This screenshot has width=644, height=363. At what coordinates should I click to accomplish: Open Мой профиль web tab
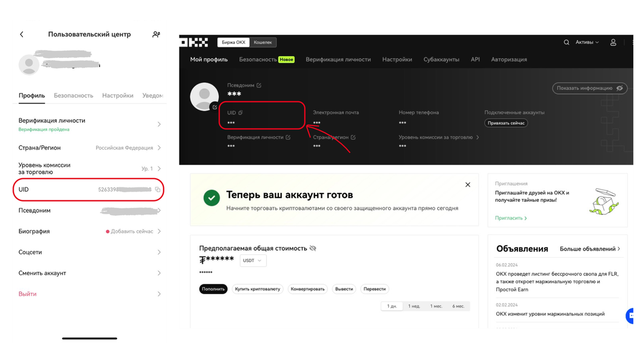209,60
